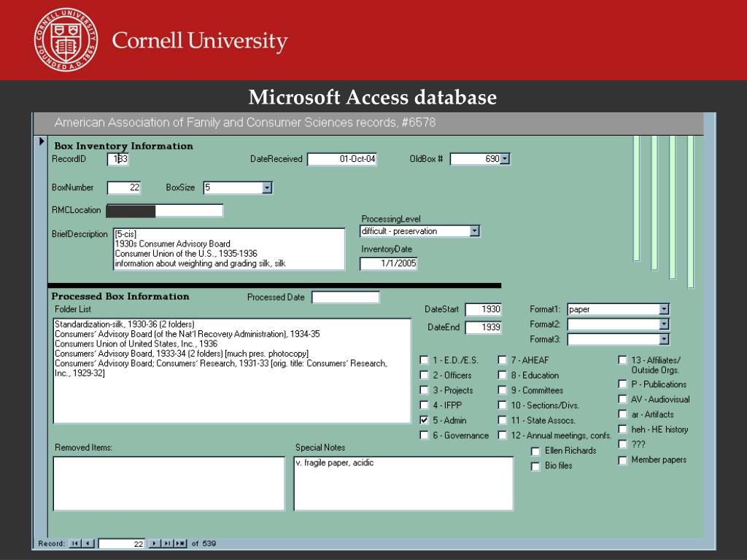Click the InventoryDate field
The width and height of the screenshot is (747, 560).
coord(389,263)
